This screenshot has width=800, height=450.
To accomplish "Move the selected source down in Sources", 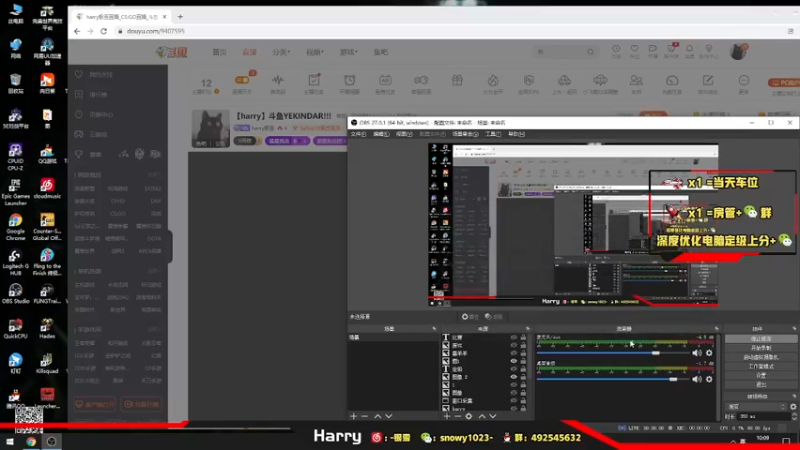I will [493, 416].
